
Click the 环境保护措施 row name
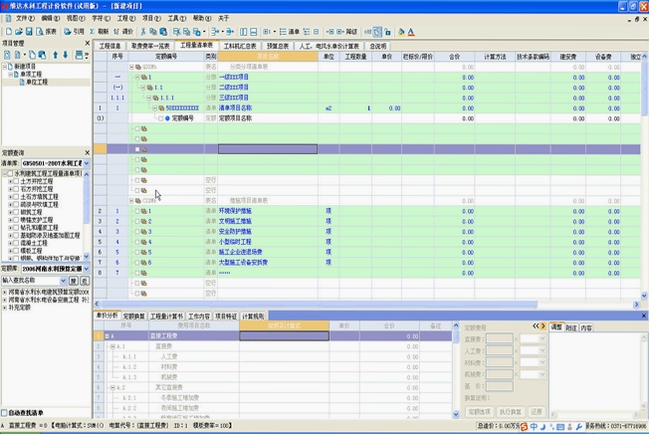pyautogui.click(x=236, y=211)
